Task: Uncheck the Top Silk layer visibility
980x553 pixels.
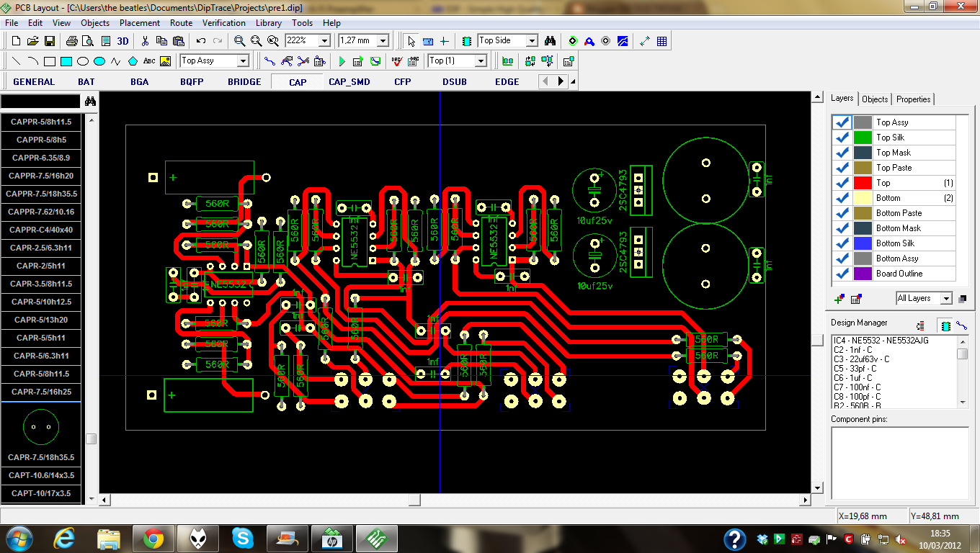Action: pyautogui.click(x=842, y=137)
